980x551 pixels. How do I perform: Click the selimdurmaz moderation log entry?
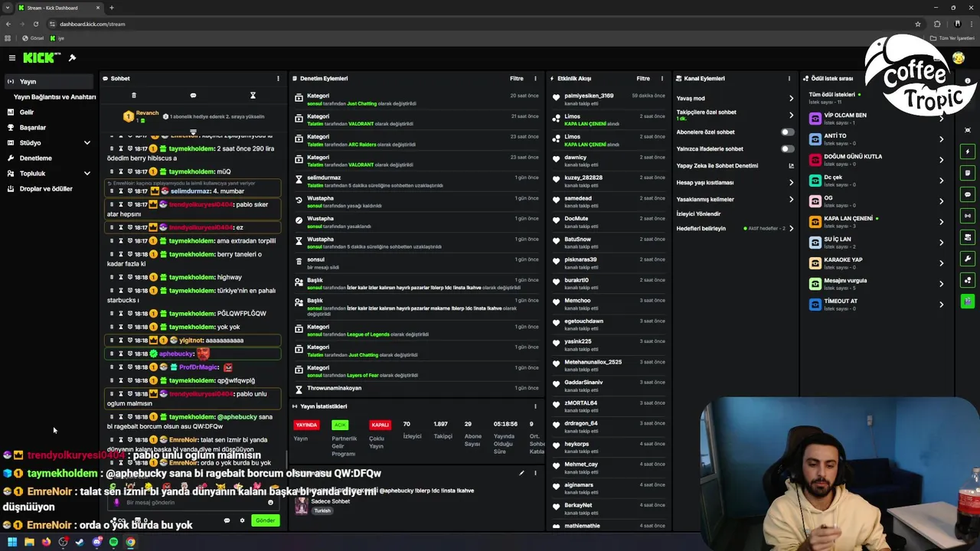point(415,181)
